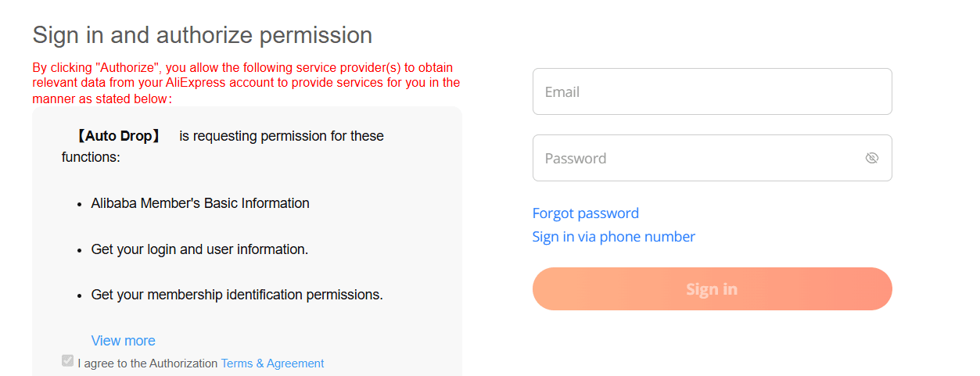Click the 'Sign in and authorize permission' heading
The image size is (980, 376).
202,35
